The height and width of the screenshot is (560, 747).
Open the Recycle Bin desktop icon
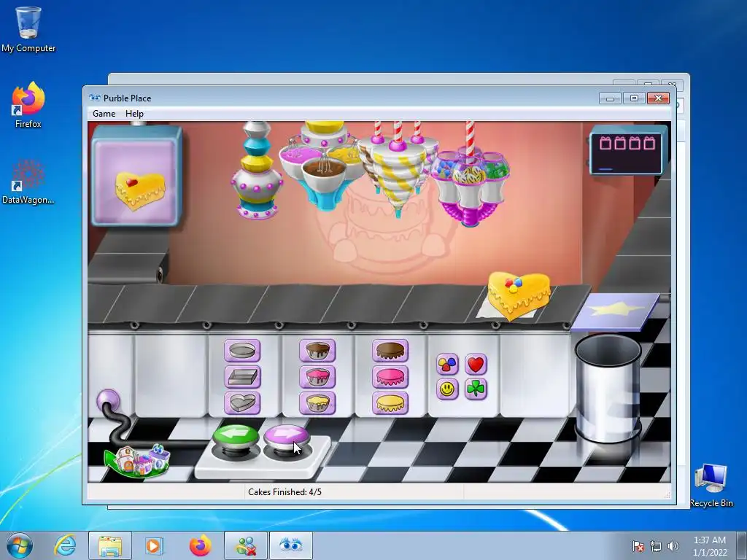tap(711, 485)
